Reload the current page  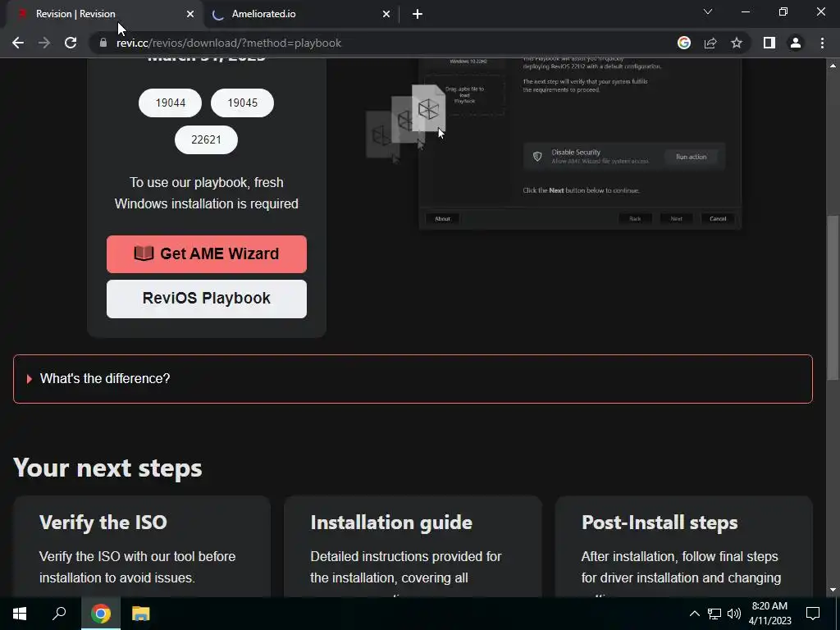(x=71, y=43)
